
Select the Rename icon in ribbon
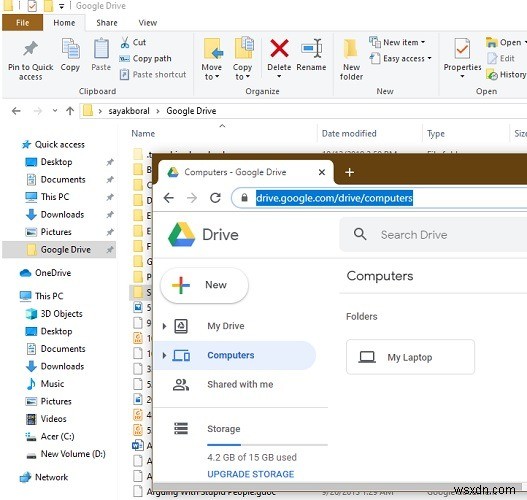311,48
